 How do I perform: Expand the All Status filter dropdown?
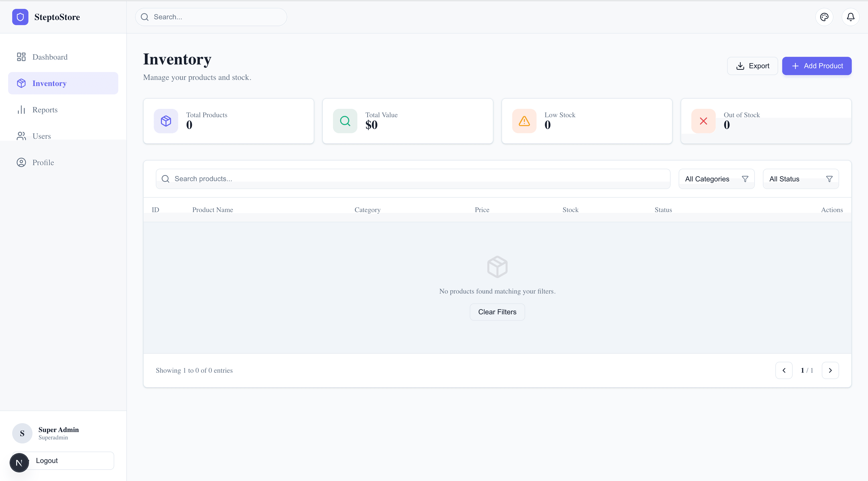coord(800,179)
